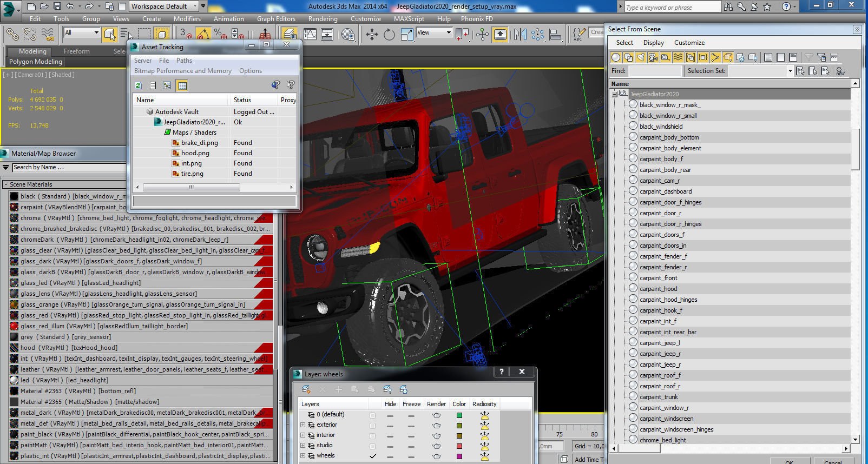The image size is (868, 464).
Task: Click the color swatch of the wheels layer
Action: (x=459, y=456)
